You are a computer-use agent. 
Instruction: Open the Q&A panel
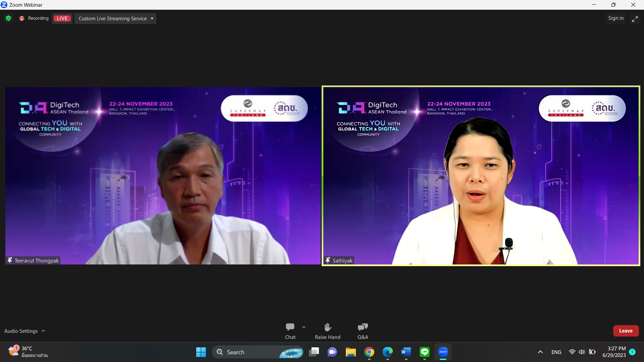(x=363, y=331)
